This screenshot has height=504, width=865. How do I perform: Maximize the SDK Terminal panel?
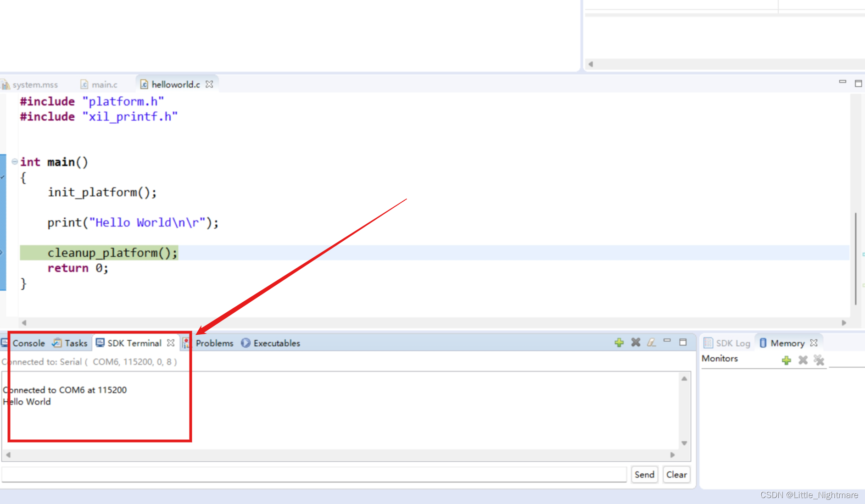pyautogui.click(x=683, y=342)
